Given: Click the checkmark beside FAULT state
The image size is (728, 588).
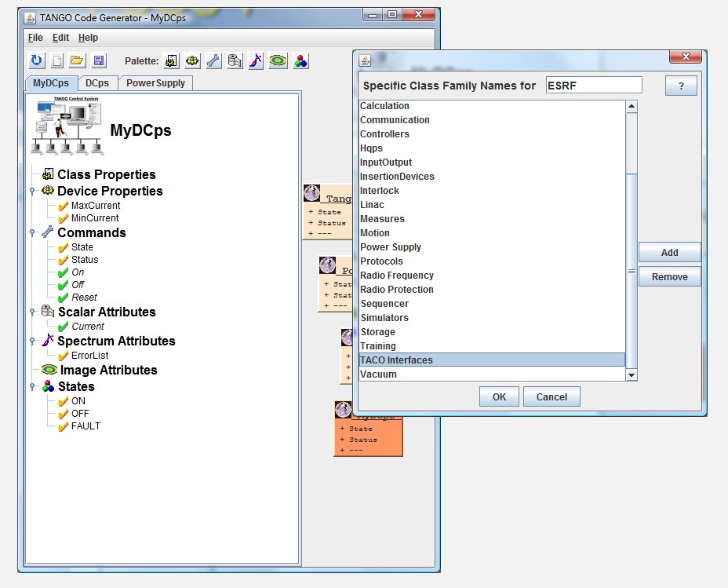Looking at the screenshot, I should click(x=63, y=426).
